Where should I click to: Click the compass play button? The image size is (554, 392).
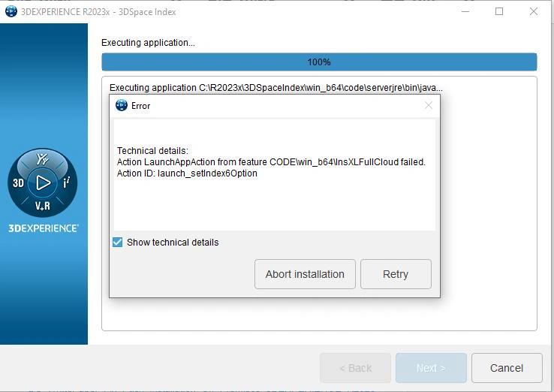[x=43, y=182]
